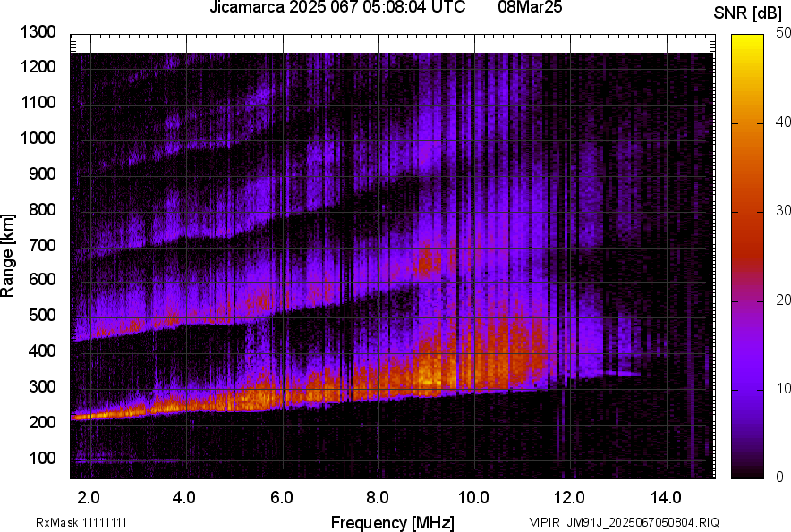Click the colorbar tick label '30'
Viewport: 791px width, 532px height.
[784, 210]
